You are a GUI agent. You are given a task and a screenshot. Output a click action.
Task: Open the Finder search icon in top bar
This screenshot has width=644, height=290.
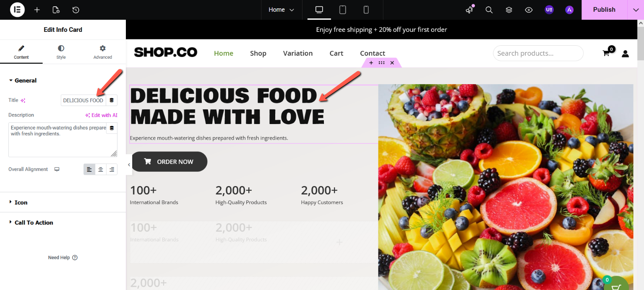tap(489, 10)
